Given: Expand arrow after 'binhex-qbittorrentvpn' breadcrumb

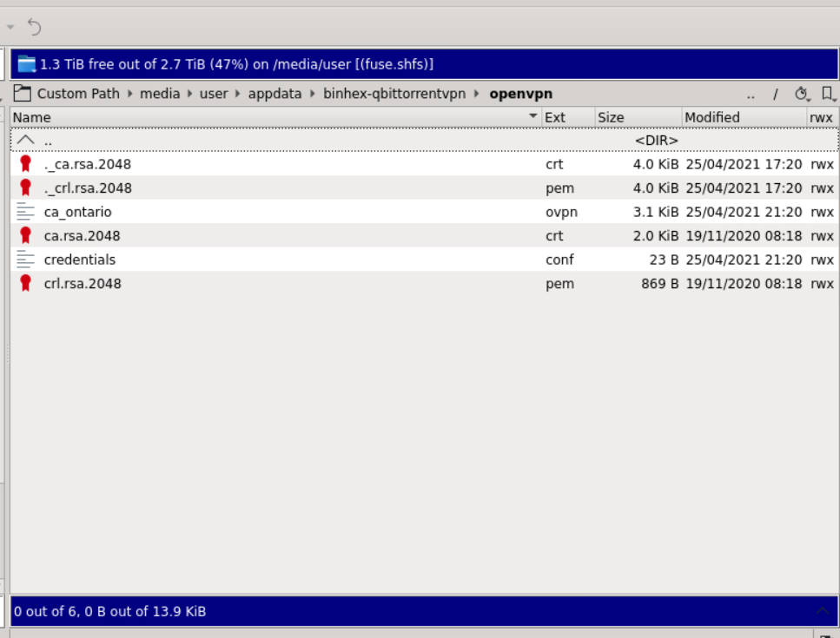Looking at the screenshot, I should 476,94.
